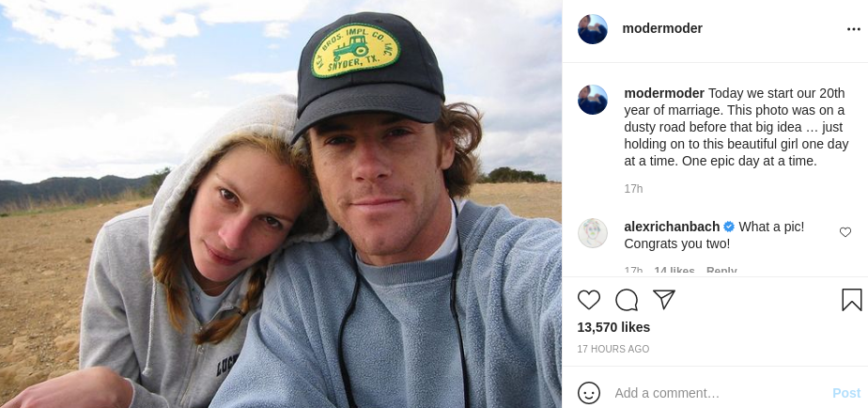Click the Post comment button
Screen dimensions: 868x408
(846, 393)
